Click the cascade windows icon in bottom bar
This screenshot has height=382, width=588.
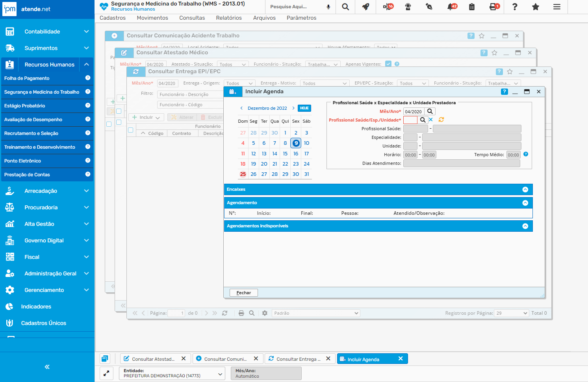(105, 358)
